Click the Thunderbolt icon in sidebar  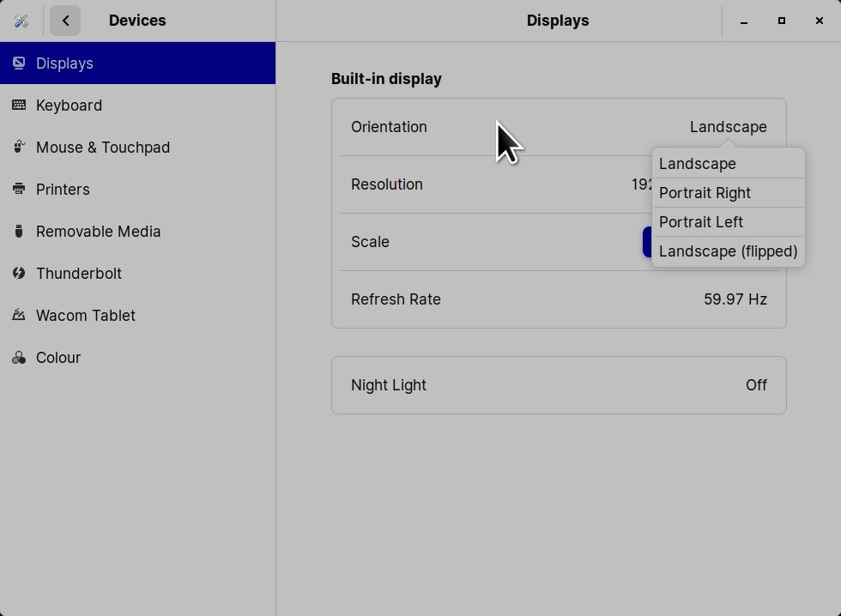[19, 274]
